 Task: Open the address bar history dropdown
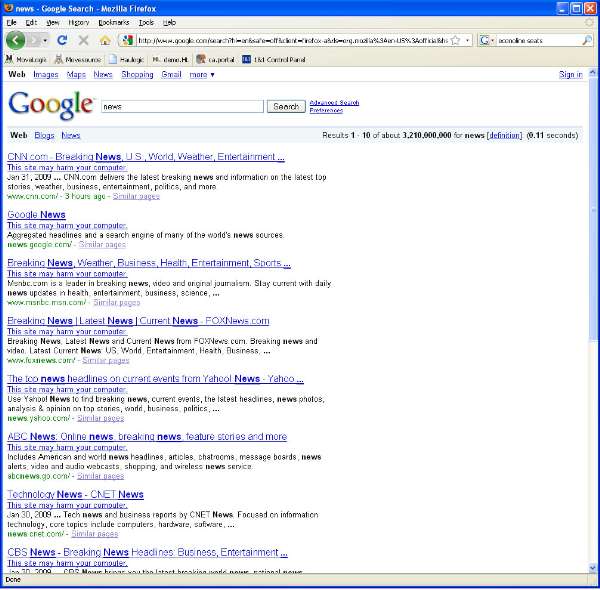pos(467,40)
